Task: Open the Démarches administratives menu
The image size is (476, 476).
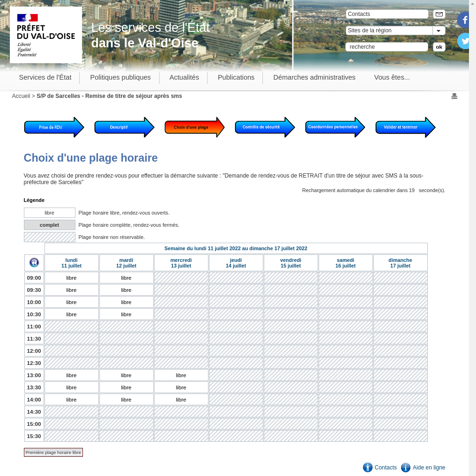Action: pos(314,77)
